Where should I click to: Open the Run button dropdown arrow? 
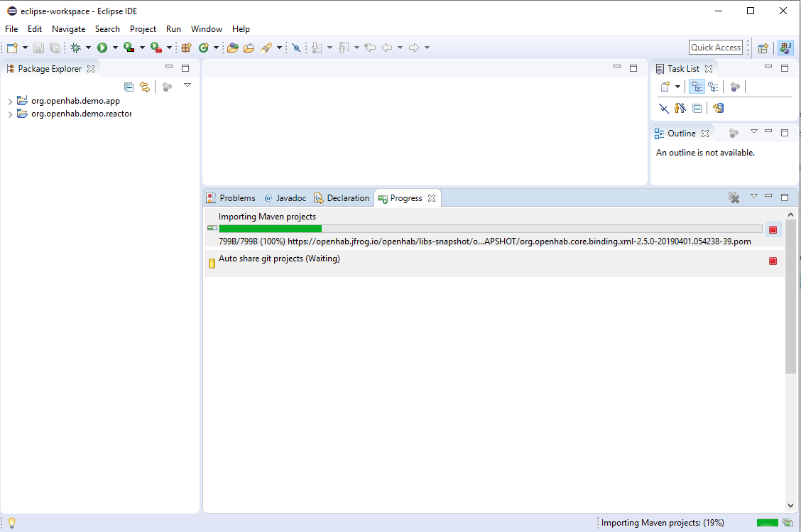pos(115,47)
